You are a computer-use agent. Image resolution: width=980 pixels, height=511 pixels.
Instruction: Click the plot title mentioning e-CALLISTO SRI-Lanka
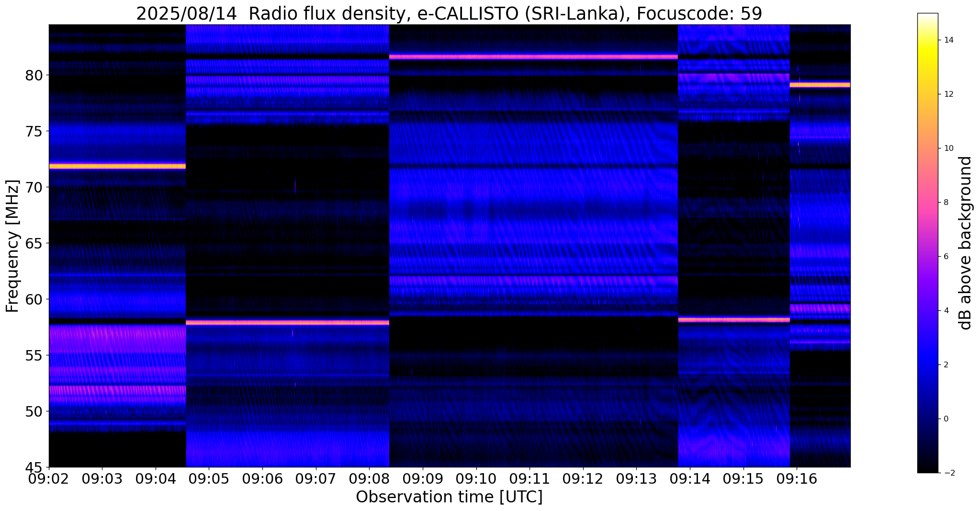tap(449, 13)
